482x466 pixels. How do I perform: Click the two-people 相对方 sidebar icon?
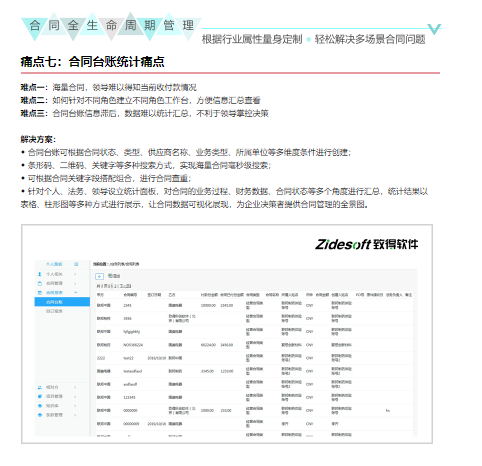tap(40, 387)
